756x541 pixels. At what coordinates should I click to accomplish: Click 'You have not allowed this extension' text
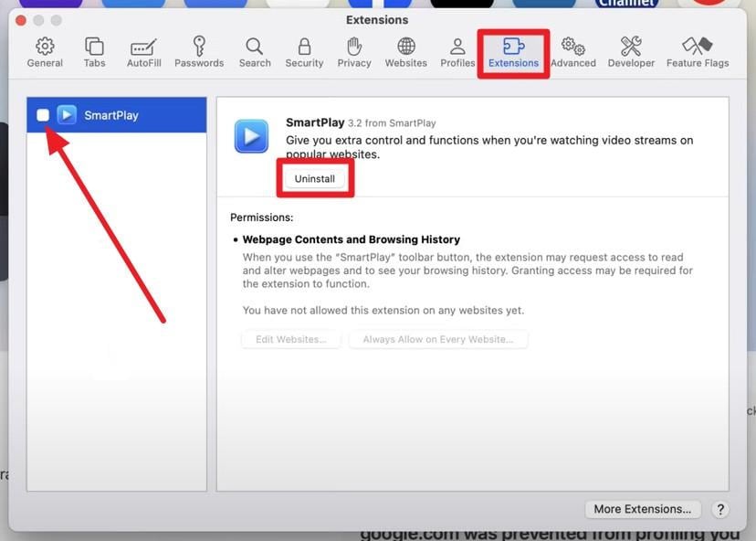click(383, 311)
